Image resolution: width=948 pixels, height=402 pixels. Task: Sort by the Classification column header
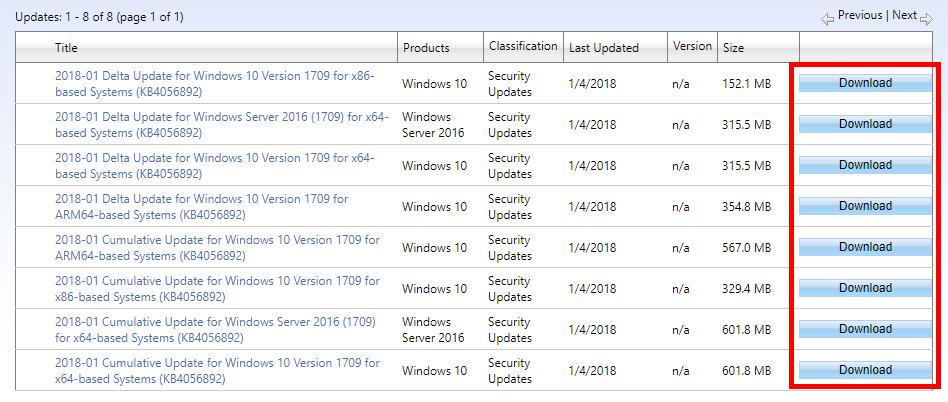522,46
